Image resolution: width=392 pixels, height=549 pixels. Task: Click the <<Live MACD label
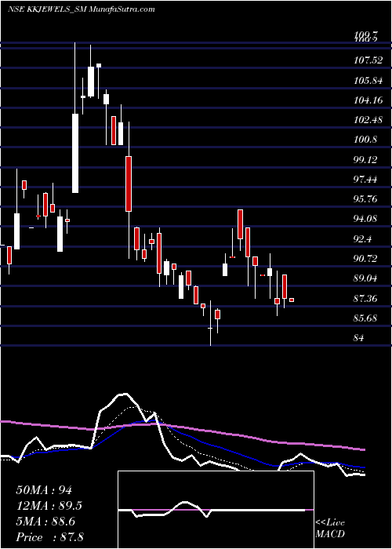[x=330, y=529]
